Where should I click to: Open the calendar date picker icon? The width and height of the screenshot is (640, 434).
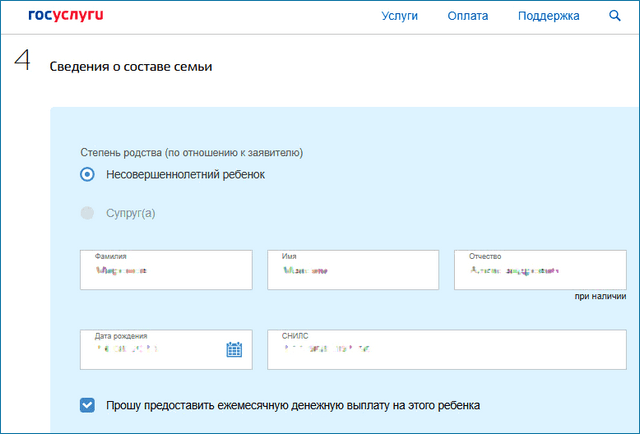point(234,349)
